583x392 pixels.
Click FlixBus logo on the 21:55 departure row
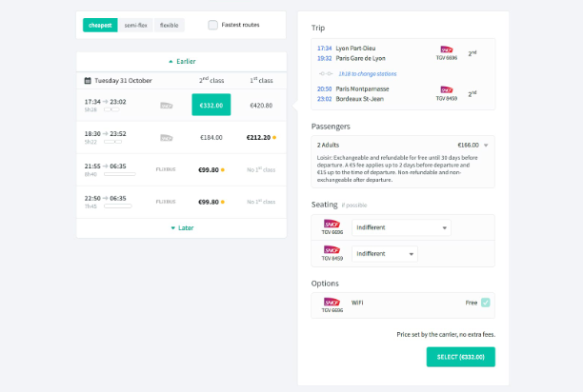tap(167, 168)
